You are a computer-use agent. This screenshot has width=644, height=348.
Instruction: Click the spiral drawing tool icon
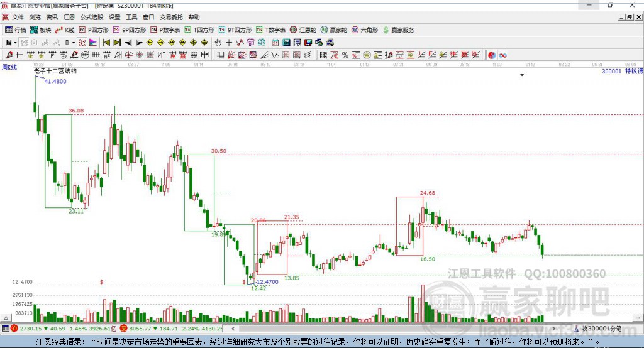point(64,55)
